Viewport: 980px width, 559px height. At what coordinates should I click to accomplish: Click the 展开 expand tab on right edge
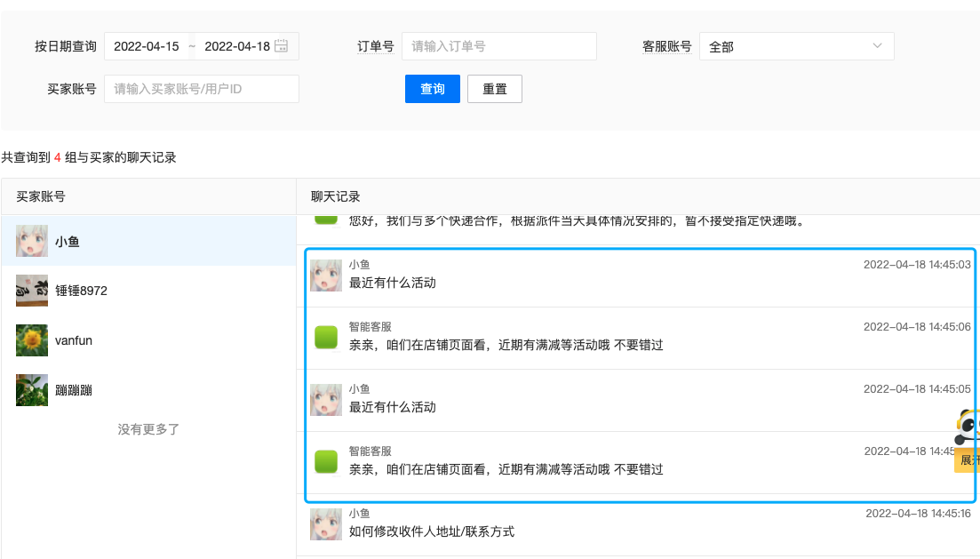968,460
